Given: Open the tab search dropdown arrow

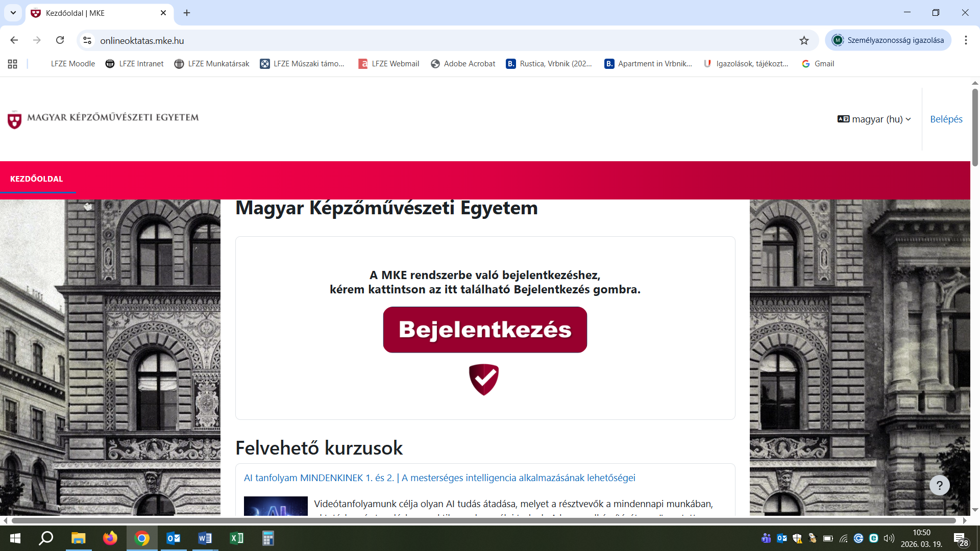Looking at the screenshot, I should coord(13,13).
